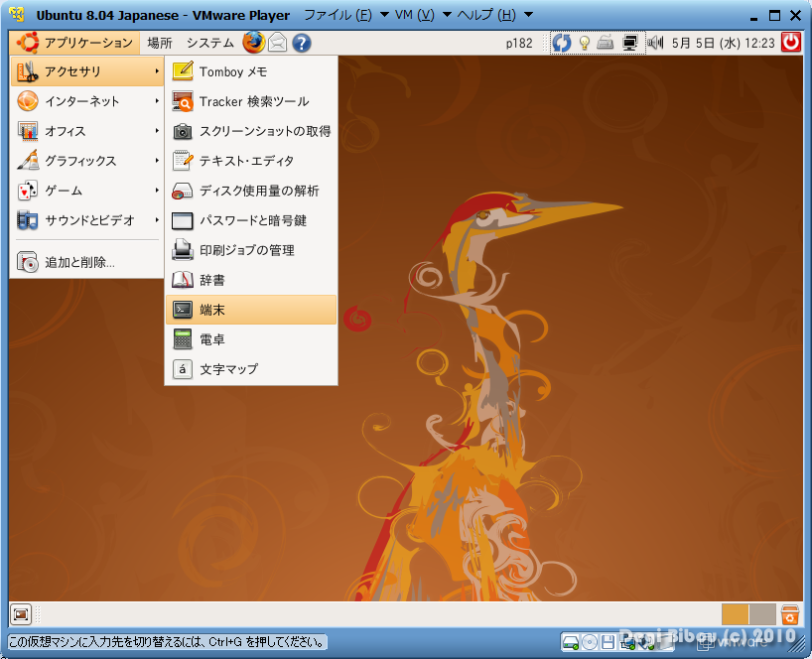This screenshot has height=659, width=812.
Task: Click the 印刷ジョブの管理 printer icon
Action: pyautogui.click(x=183, y=250)
